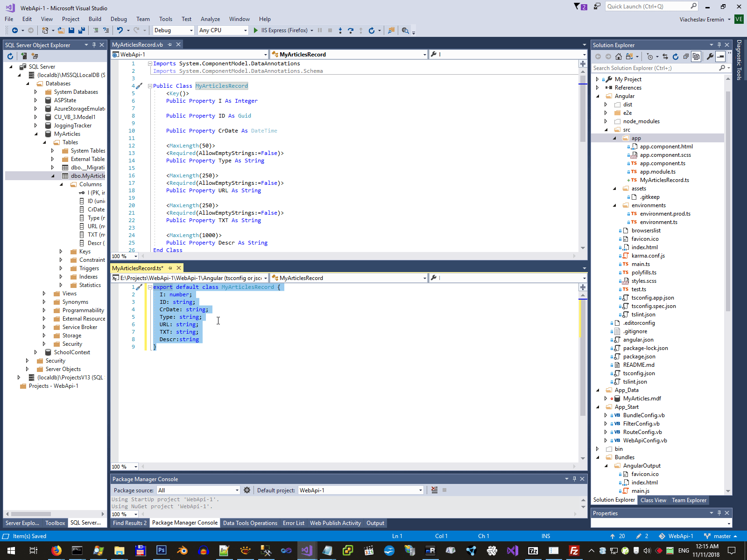This screenshot has width=747, height=560.
Task: Click the Undo arrow icon in toolbar
Action: [x=120, y=30]
